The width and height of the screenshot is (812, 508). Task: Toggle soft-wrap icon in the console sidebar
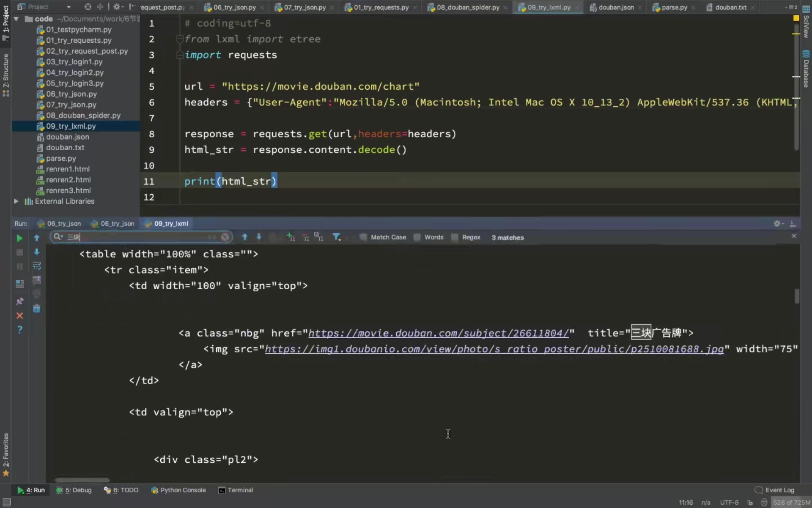37,266
